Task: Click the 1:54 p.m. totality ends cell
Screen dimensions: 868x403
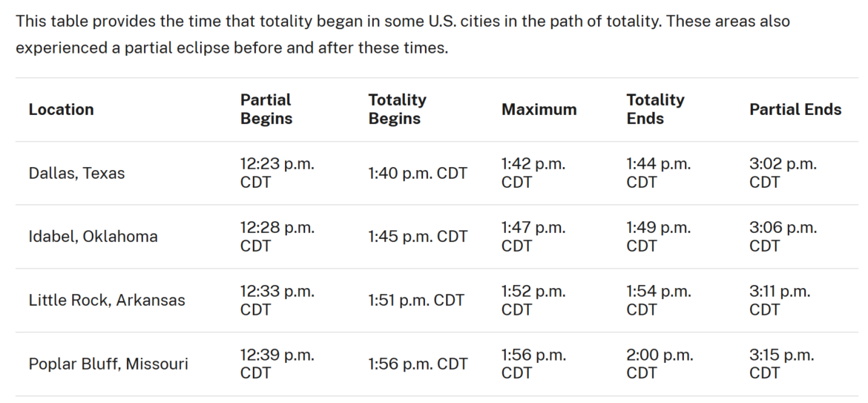Action: (x=658, y=301)
